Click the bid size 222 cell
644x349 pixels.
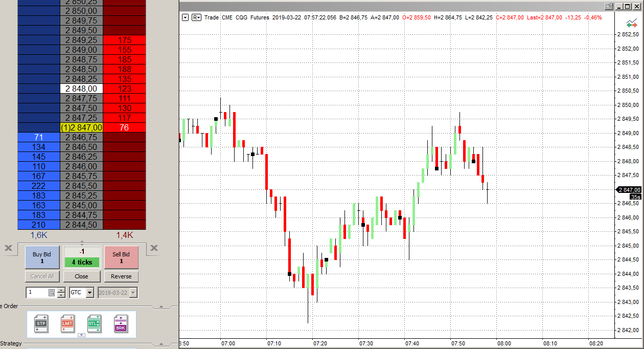pyautogui.click(x=39, y=186)
